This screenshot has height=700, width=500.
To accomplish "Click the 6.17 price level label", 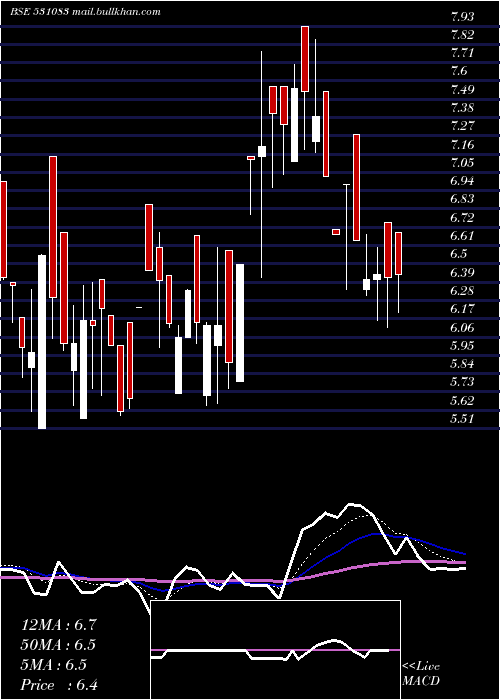I will [462, 309].
